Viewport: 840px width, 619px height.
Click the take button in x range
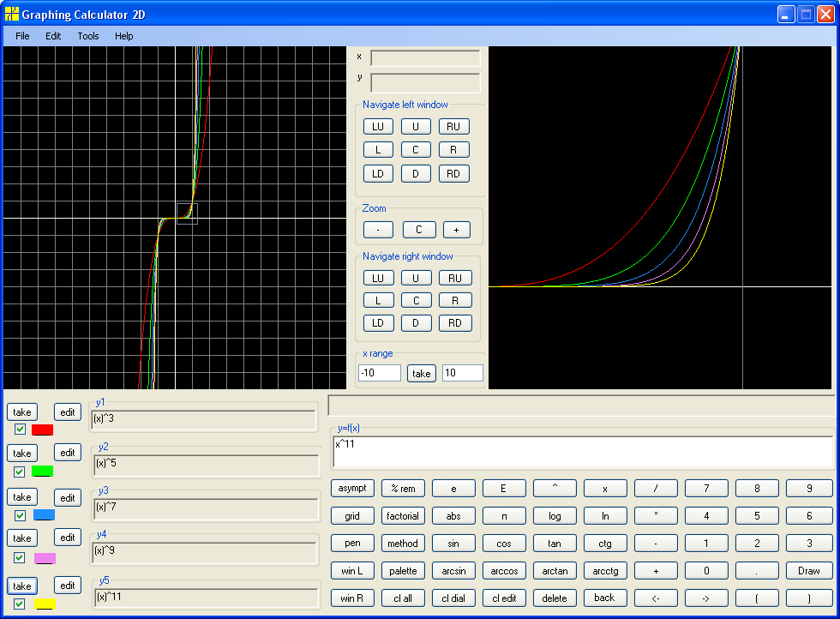point(422,373)
